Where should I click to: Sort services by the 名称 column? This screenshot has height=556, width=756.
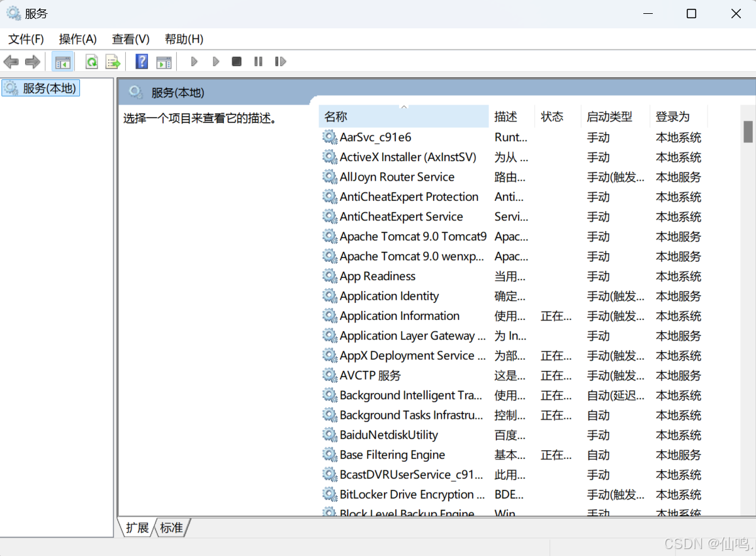tap(336, 116)
